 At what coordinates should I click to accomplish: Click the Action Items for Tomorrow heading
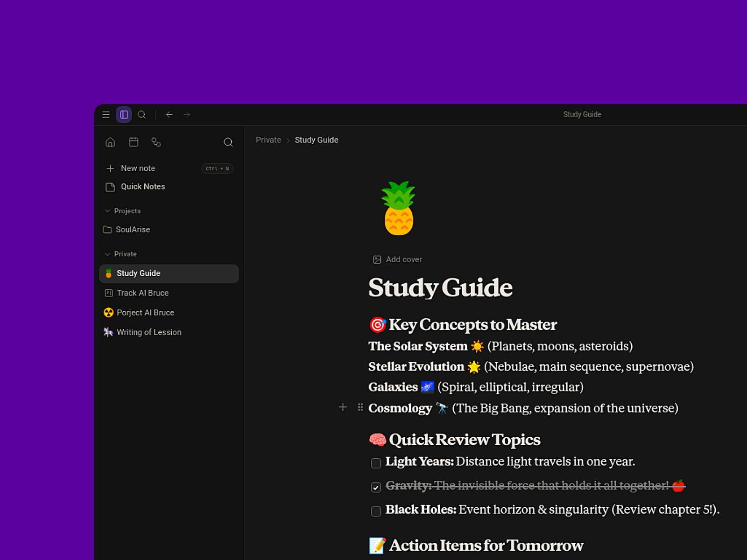coord(476,545)
